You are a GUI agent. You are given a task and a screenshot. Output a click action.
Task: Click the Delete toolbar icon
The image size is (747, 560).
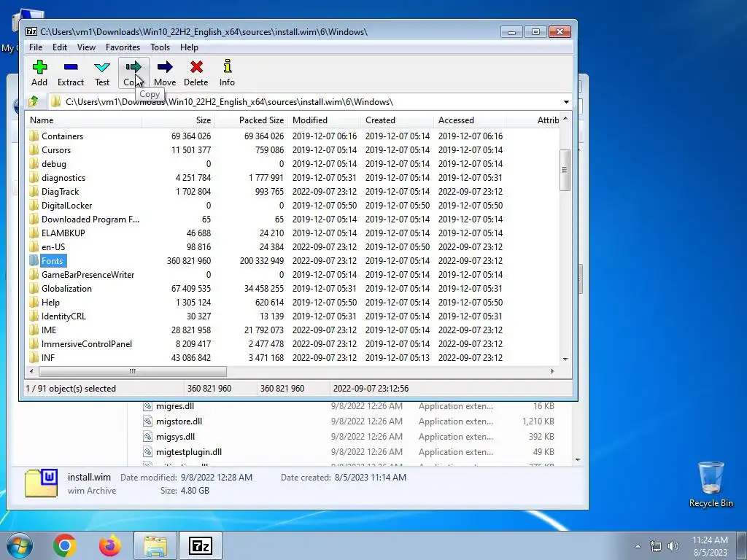(196, 73)
